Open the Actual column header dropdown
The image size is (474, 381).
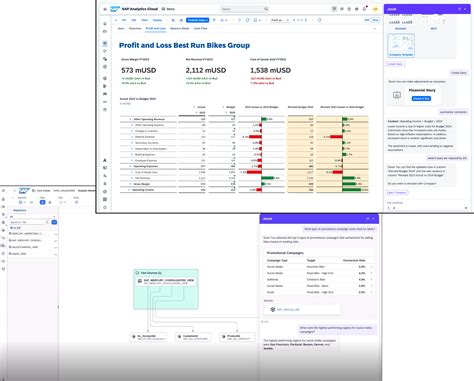click(x=195, y=107)
